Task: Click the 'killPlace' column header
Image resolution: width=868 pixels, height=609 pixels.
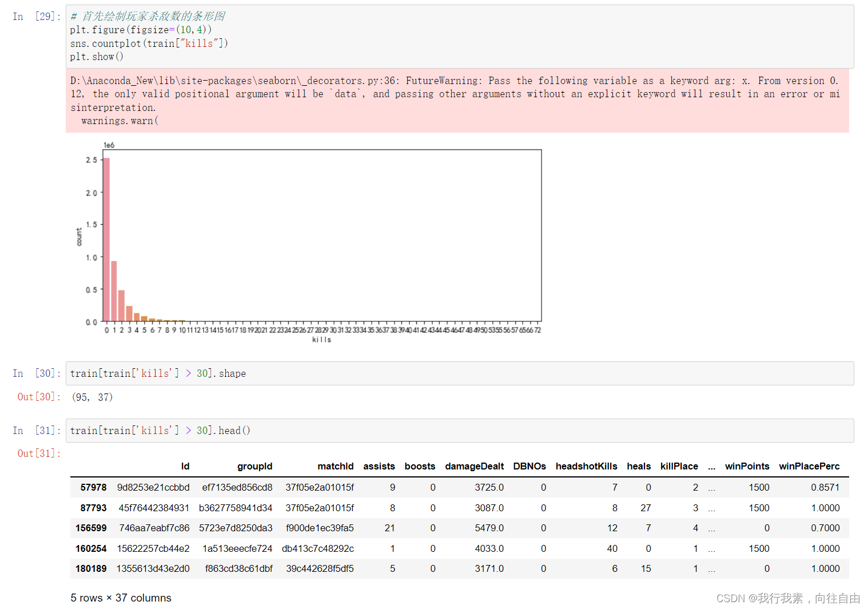Action: [x=679, y=467]
